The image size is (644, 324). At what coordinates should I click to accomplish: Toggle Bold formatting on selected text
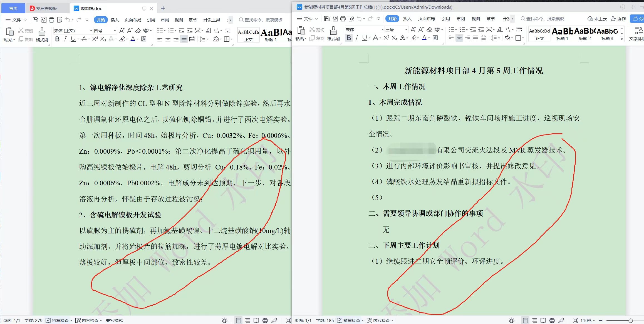pyautogui.click(x=349, y=38)
